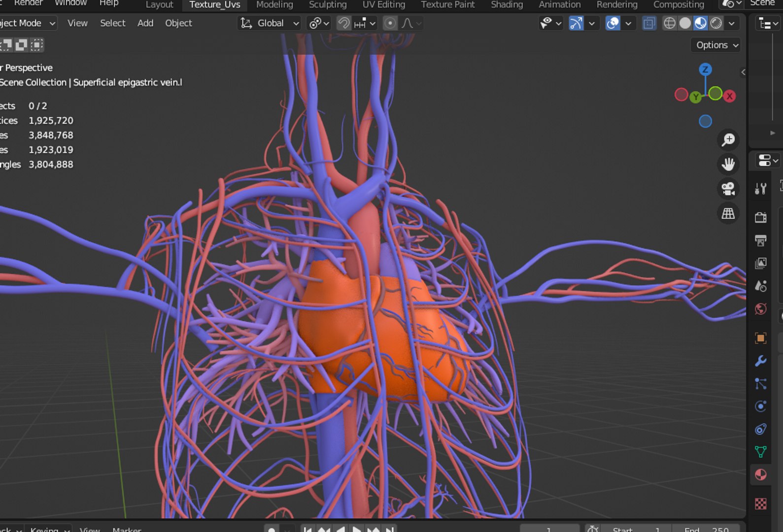
Task: Open snapping options dropdown
Action: click(365, 23)
